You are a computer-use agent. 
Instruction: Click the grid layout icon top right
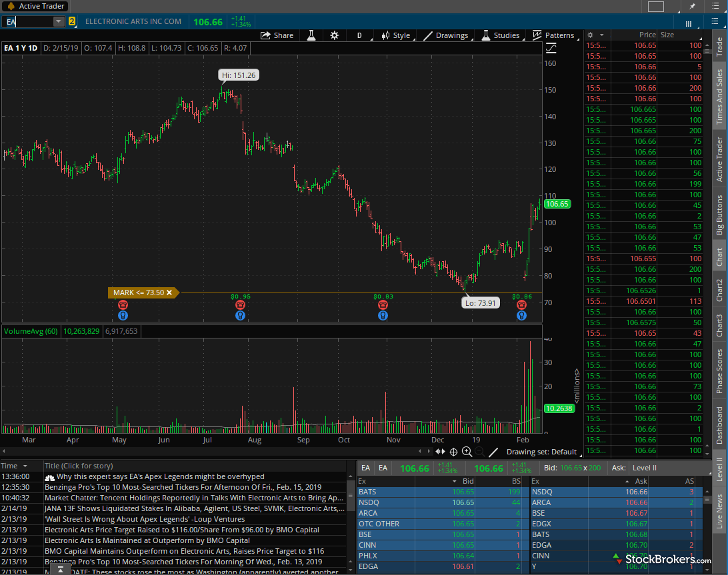point(689,23)
